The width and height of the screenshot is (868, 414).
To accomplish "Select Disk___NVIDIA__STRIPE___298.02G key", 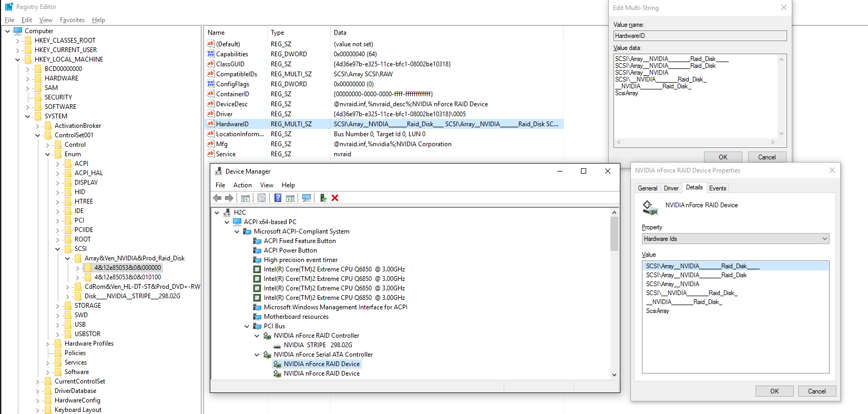I will (132, 296).
